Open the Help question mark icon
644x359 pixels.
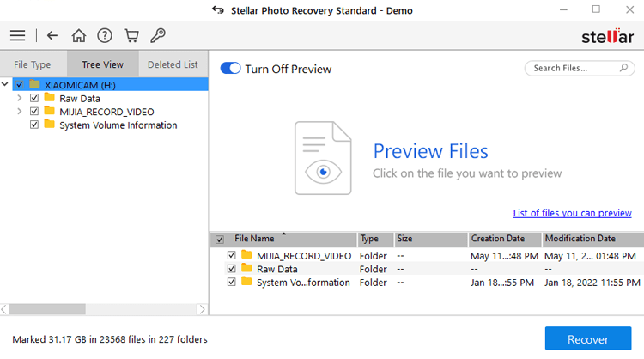tap(105, 36)
